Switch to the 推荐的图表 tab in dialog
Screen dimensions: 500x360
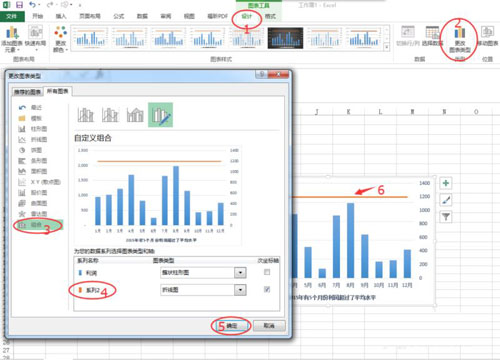point(27,92)
